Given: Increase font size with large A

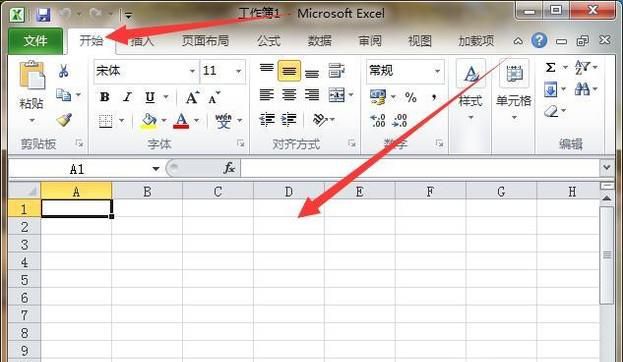Looking at the screenshot, I should (192, 97).
